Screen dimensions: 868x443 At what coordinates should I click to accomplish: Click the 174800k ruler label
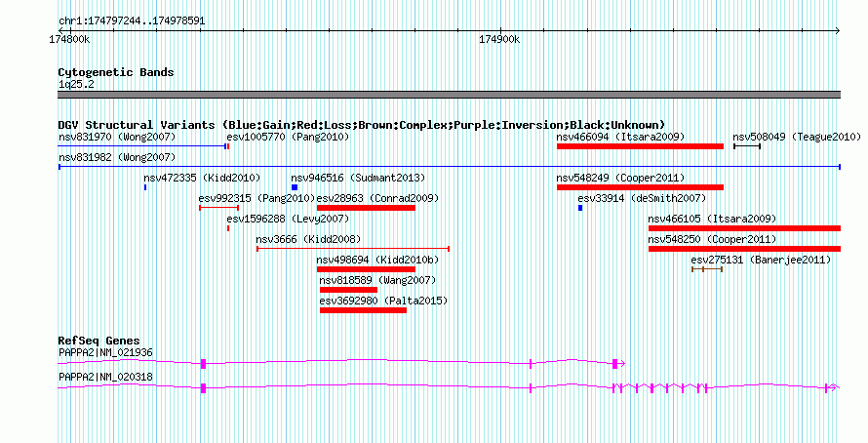click(70, 39)
